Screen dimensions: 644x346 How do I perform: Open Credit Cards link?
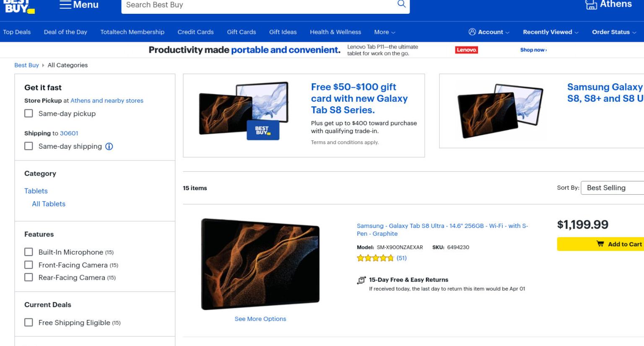[x=195, y=32]
